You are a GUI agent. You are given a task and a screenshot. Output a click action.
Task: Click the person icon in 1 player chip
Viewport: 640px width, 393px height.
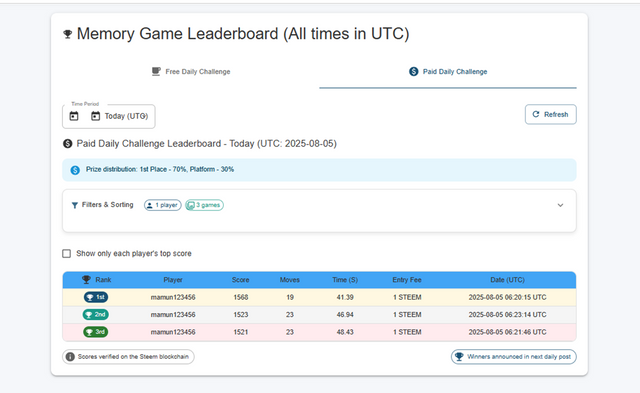pos(150,205)
